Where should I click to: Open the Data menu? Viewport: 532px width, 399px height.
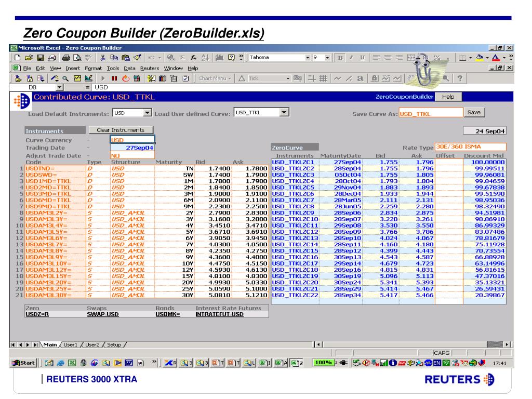click(129, 68)
